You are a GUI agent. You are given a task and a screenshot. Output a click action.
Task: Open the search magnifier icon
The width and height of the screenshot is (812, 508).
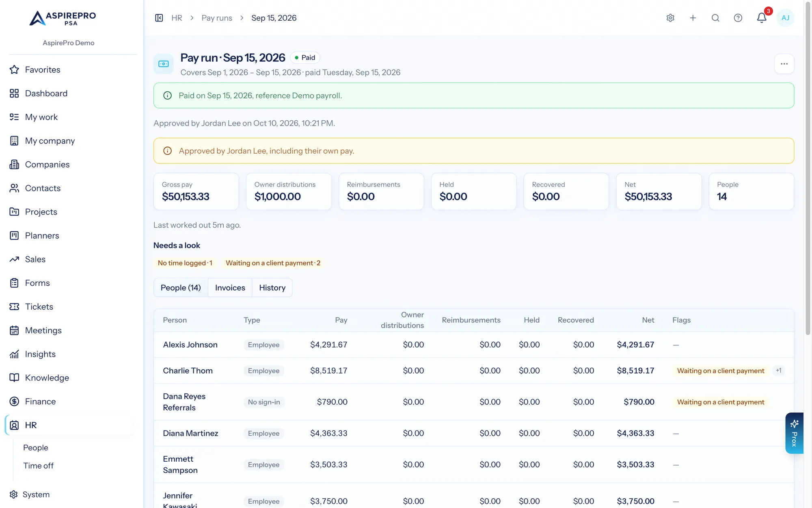(x=715, y=18)
